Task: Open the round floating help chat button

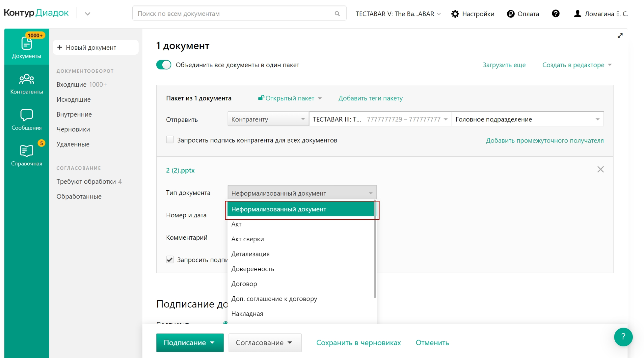Action: tap(623, 337)
